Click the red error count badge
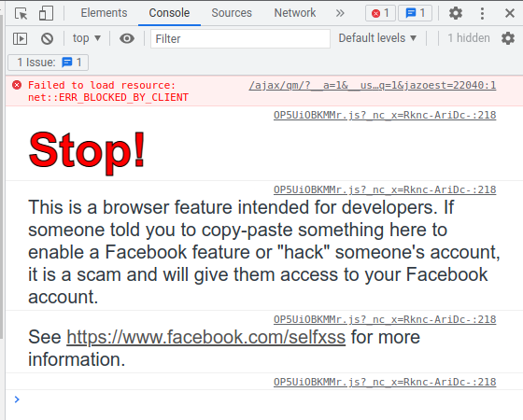 pos(381,13)
